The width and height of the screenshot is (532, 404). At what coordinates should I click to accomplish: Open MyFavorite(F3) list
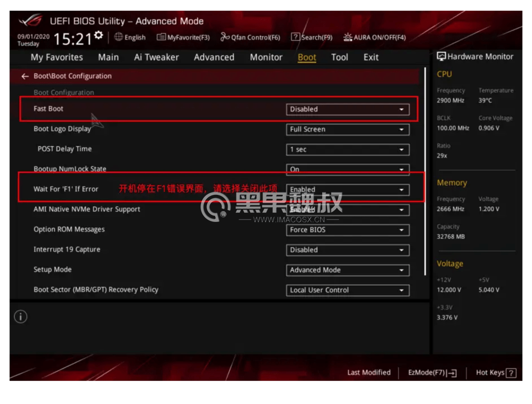pyautogui.click(x=183, y=37)
